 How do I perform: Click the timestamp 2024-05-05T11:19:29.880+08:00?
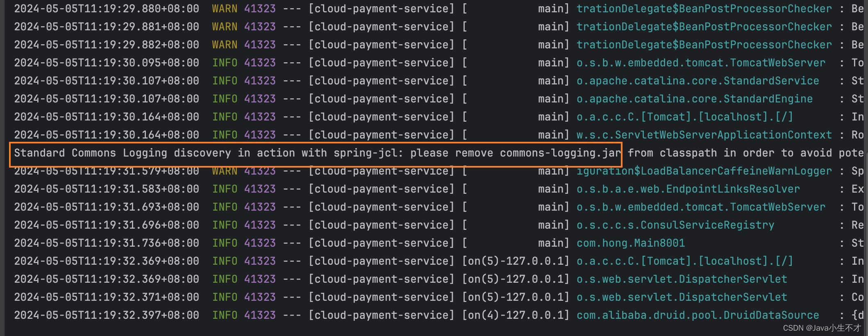pos(107,9)
